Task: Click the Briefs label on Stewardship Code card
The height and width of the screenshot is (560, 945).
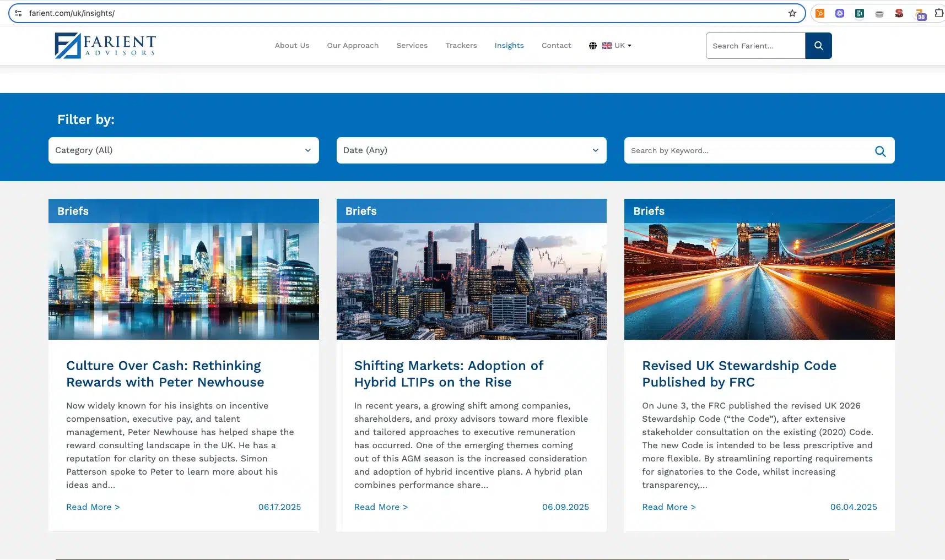Action: click(x=649, y=211)
